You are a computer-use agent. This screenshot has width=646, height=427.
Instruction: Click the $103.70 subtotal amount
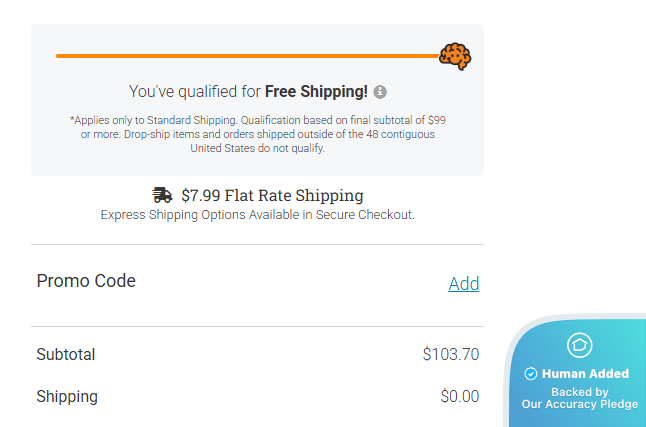coord(451,354)
